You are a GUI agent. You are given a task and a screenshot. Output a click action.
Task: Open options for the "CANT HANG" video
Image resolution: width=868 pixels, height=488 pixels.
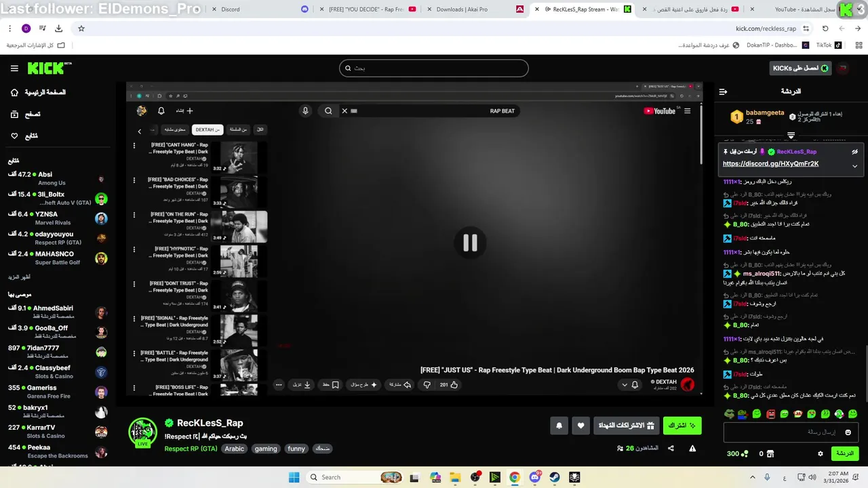pos(134,146)
